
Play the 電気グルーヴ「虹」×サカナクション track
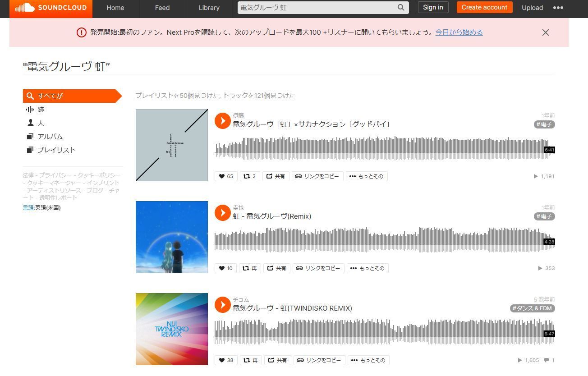[223, 120]
